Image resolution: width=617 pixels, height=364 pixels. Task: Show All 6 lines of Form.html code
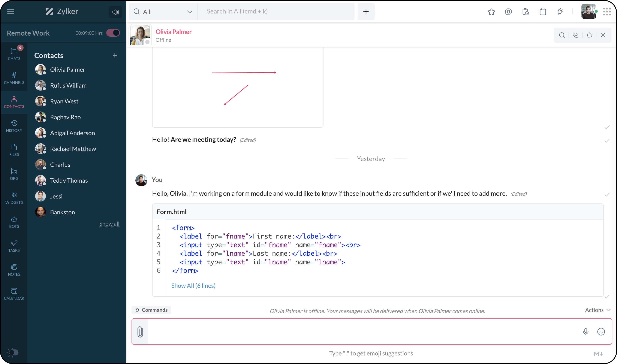coord(193,286)
